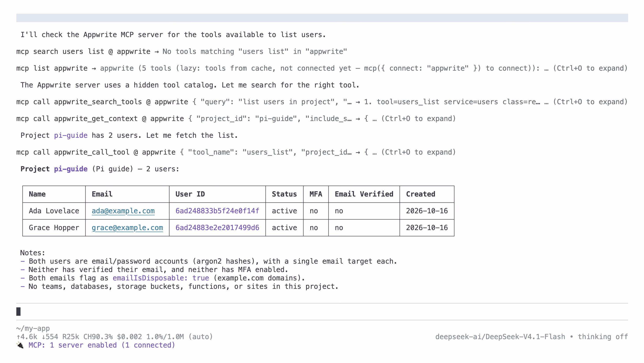
Task: Click the 'Status' column header
Action: pos(284,194)
